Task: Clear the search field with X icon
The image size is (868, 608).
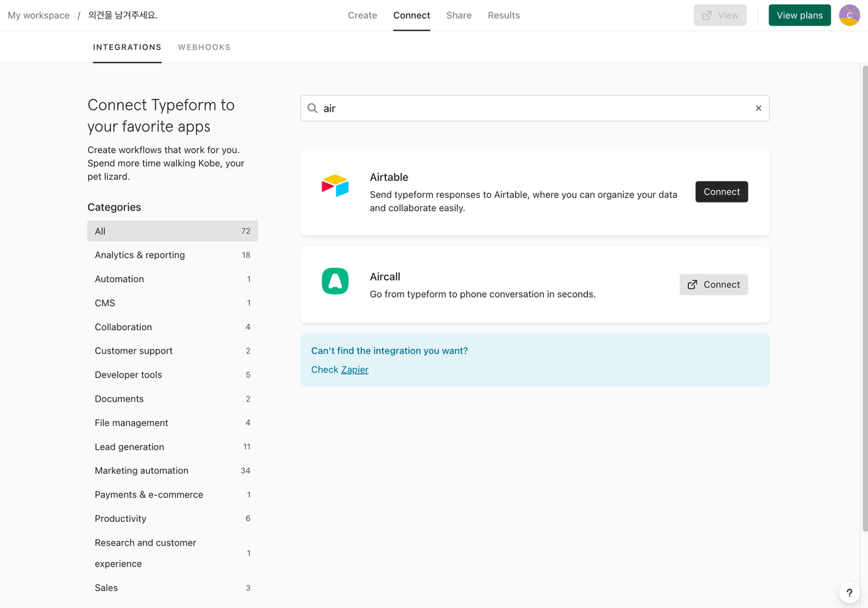Action: coord(758,108)
